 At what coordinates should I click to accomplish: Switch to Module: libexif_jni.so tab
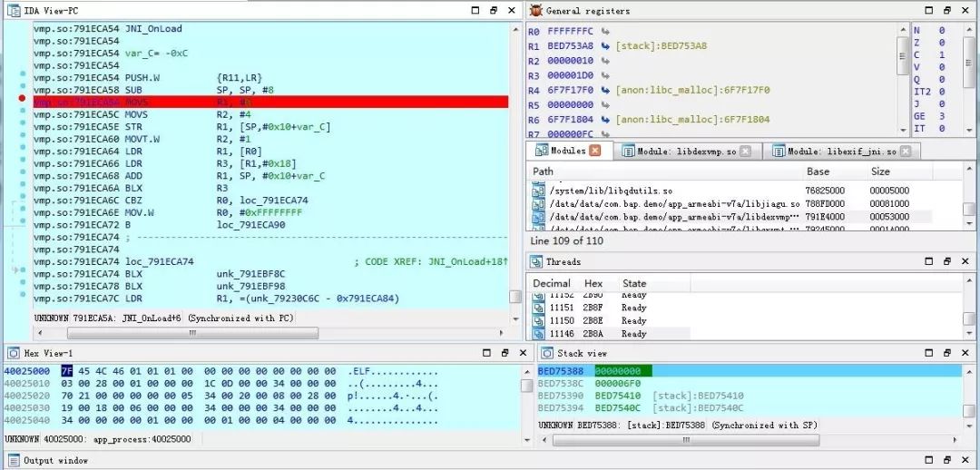point(841,152)
